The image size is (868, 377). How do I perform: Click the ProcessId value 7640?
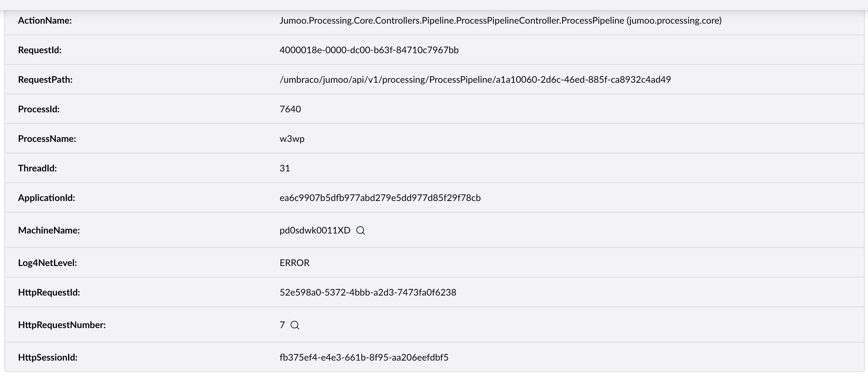pyautogui.click(x=290, y=109)
